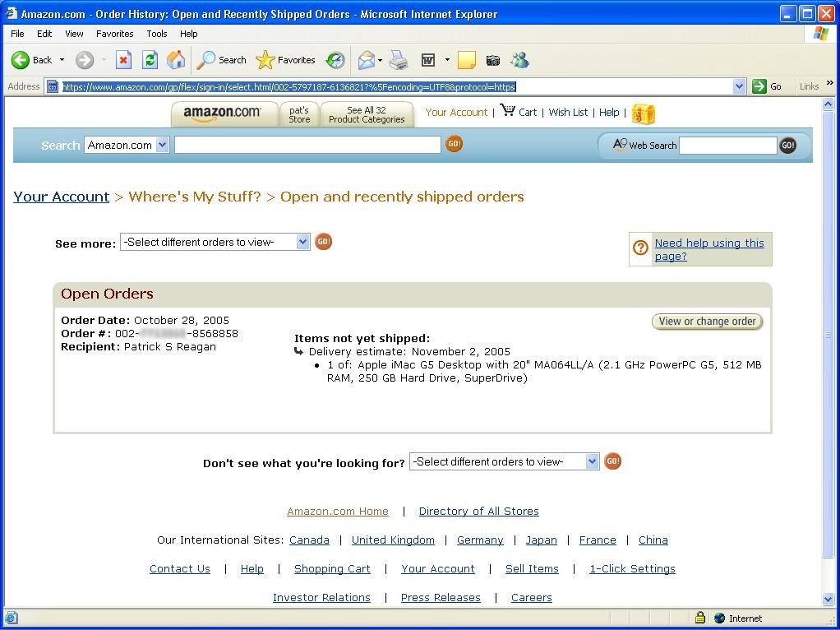The width and height of the screenshot is (840, 630).
Task: Open the View menu
Action: coord(74,34)
